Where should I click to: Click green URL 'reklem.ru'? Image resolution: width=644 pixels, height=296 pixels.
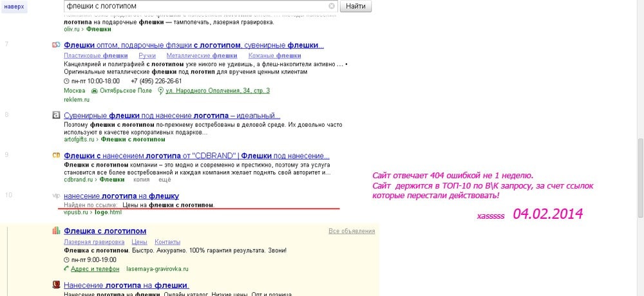pos(77,100)
